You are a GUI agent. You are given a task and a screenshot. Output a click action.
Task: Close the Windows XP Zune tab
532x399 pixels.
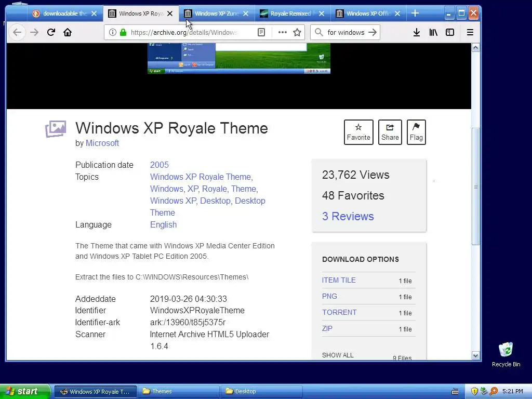[246, 14]
